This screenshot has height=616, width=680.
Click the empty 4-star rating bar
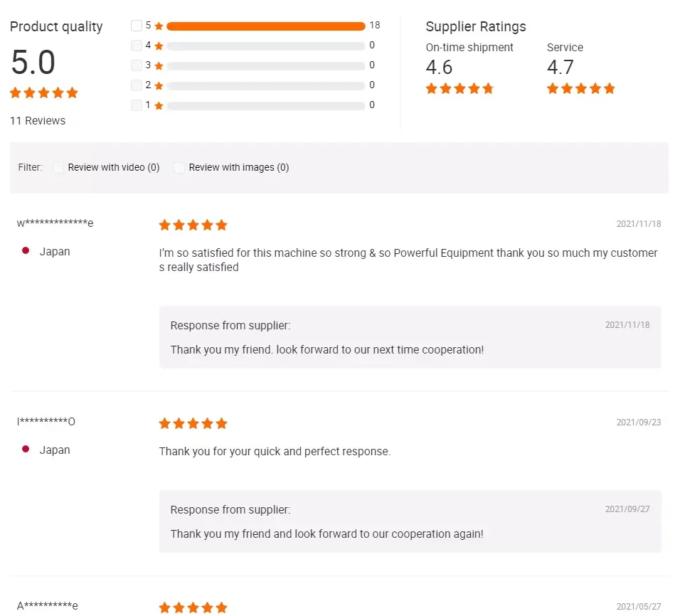coord(265,46)
